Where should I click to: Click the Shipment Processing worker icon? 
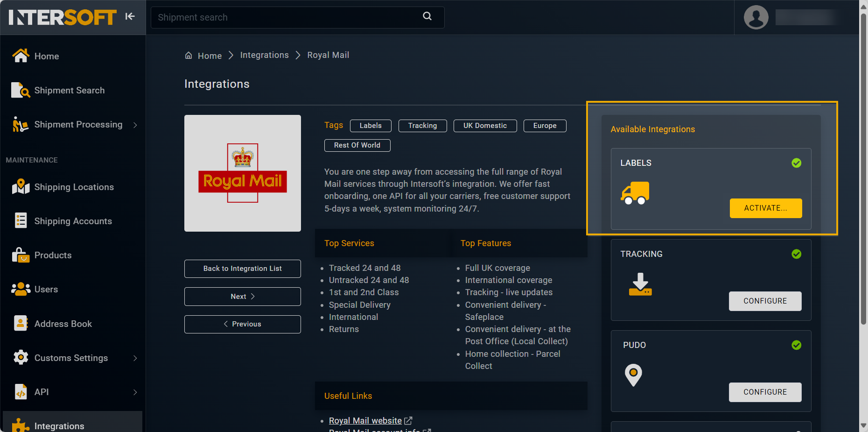(x=21, y=124)
